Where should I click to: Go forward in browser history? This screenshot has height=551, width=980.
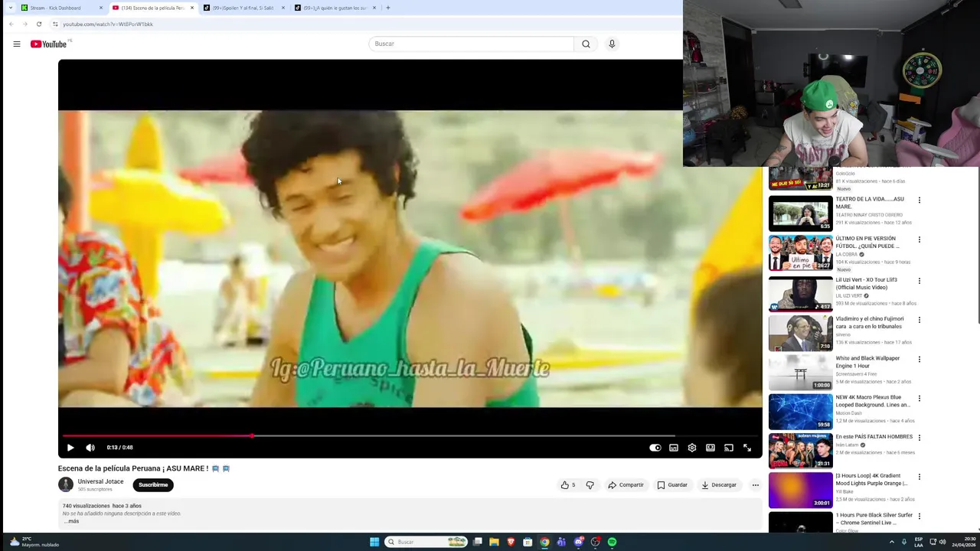point(25,24)
